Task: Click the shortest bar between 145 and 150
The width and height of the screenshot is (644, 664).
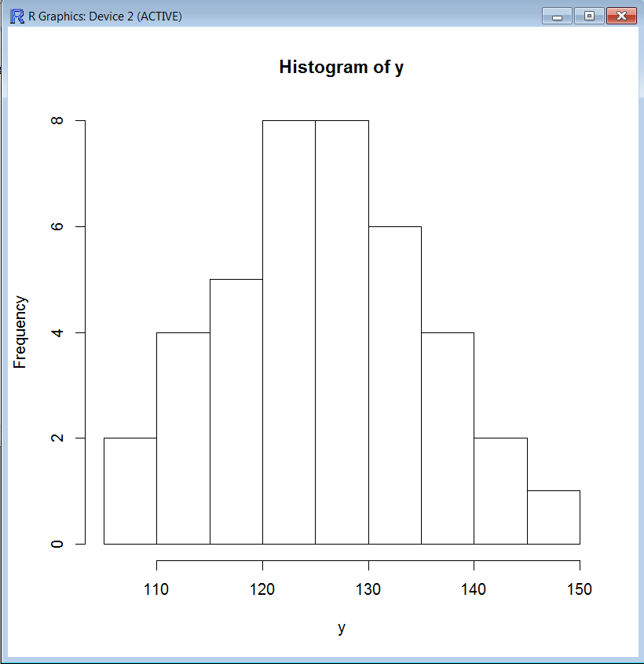Action: (553, 517)
